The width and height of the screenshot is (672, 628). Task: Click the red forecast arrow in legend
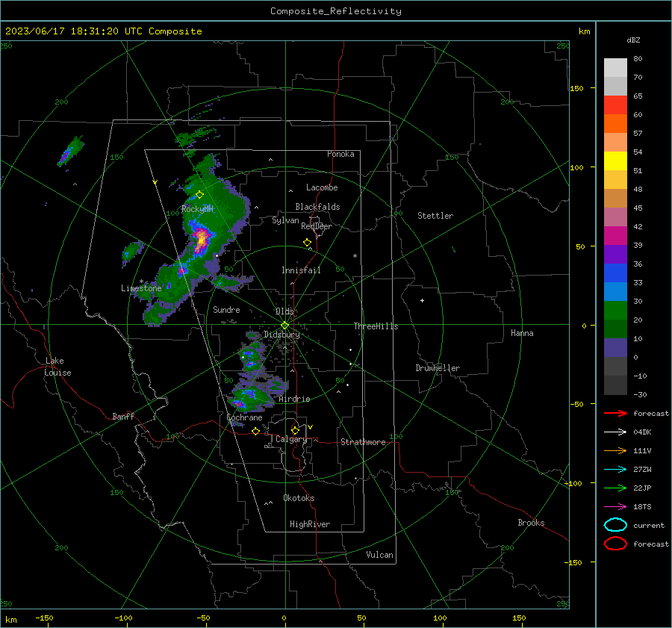tap(615, 413)
